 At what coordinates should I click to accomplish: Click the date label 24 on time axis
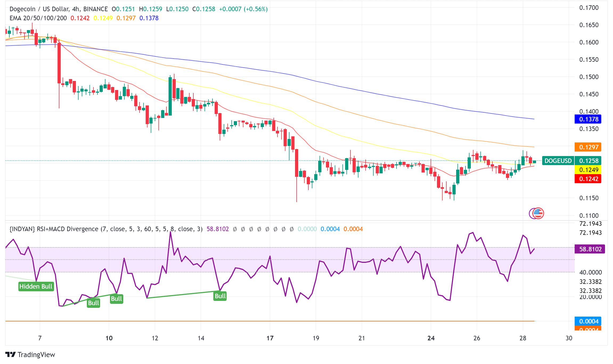(431, 338)
